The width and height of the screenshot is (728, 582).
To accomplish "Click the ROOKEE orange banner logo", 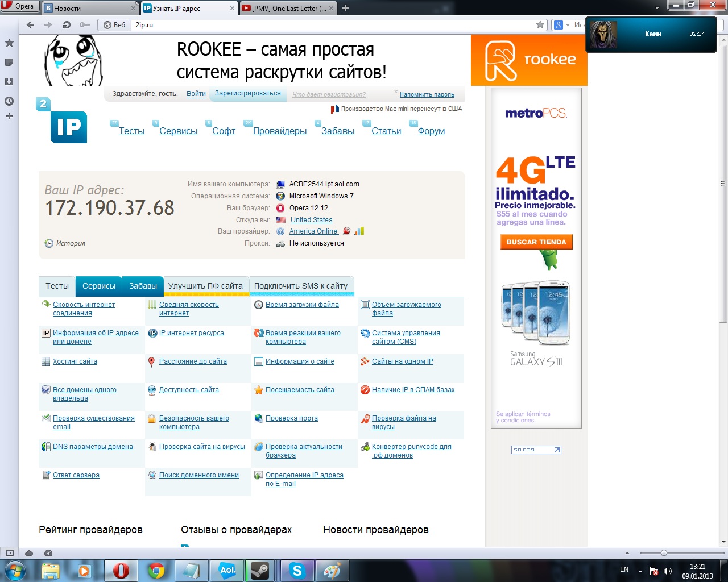I will pos(529,60).
